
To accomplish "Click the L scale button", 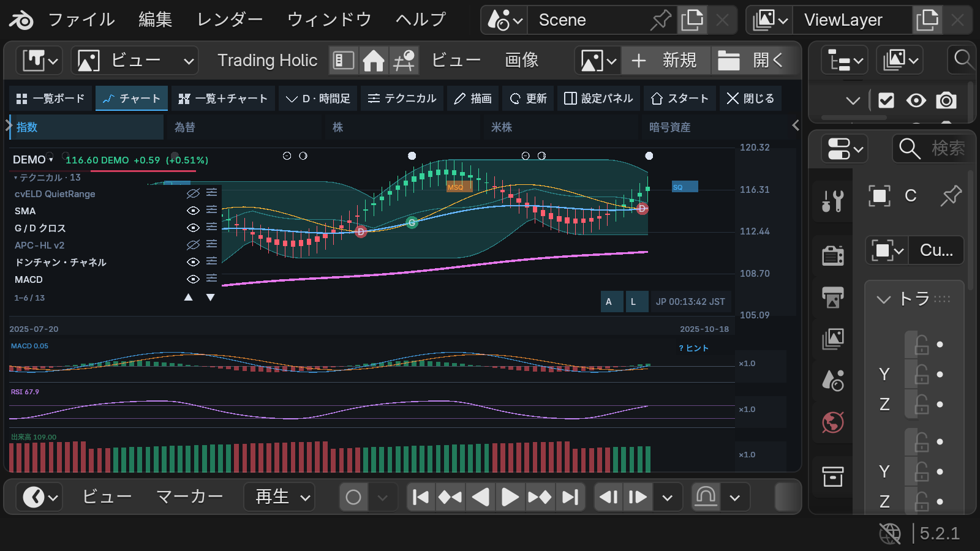I will click(x=636, y=301).
